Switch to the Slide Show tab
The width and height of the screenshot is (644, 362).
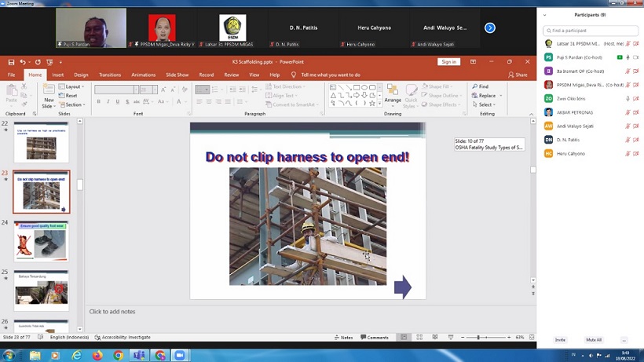click(x=177, y=75)
